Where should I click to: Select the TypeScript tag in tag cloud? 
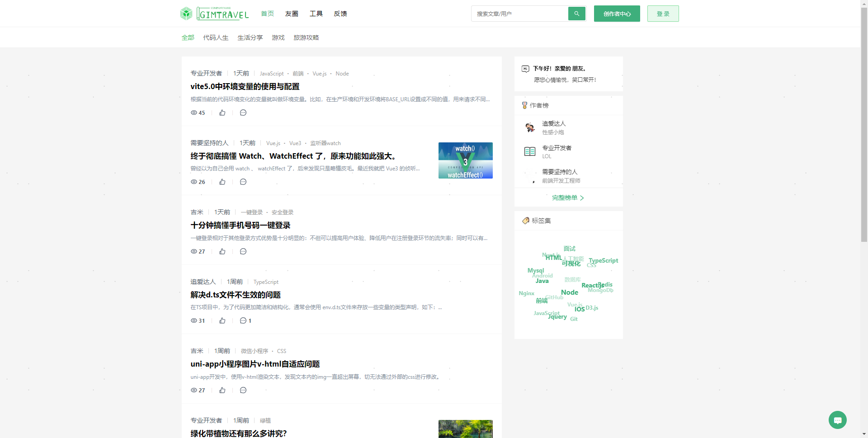click(x=603, y=260)
